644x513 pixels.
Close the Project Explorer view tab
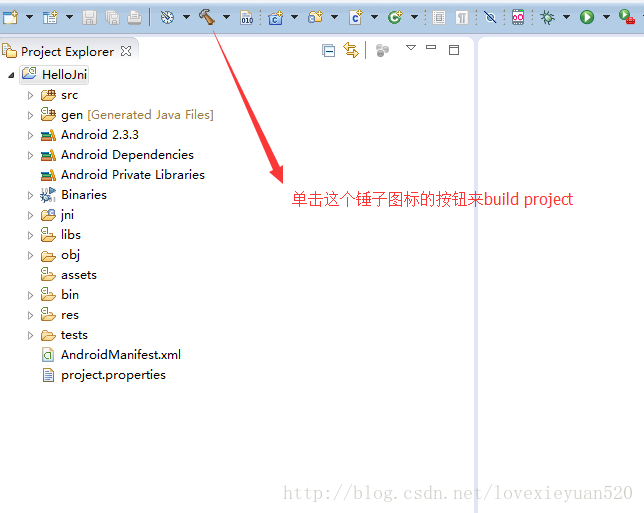pos(126,51)
